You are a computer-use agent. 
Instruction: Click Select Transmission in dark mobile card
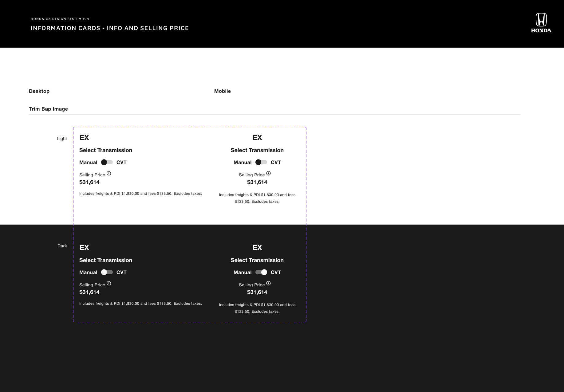(x=257, y=260)
